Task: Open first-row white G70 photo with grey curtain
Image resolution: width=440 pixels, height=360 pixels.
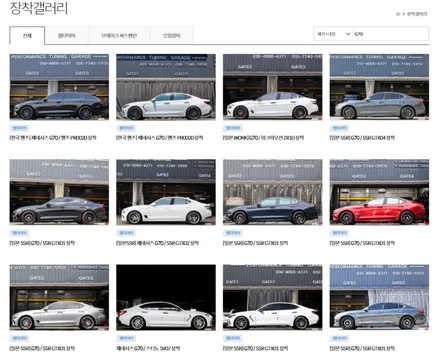Action: (x=166, y=87)
